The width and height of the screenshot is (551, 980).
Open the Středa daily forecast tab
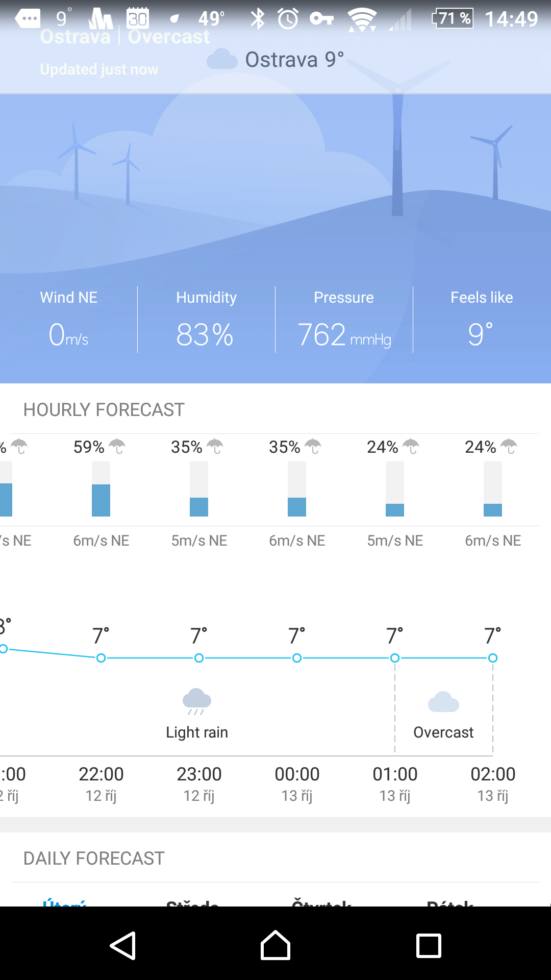193,902
